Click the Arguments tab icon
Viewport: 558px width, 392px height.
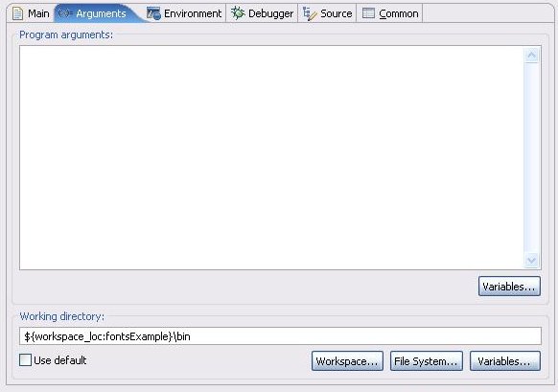pyautogui.click(x=65, y=13)
